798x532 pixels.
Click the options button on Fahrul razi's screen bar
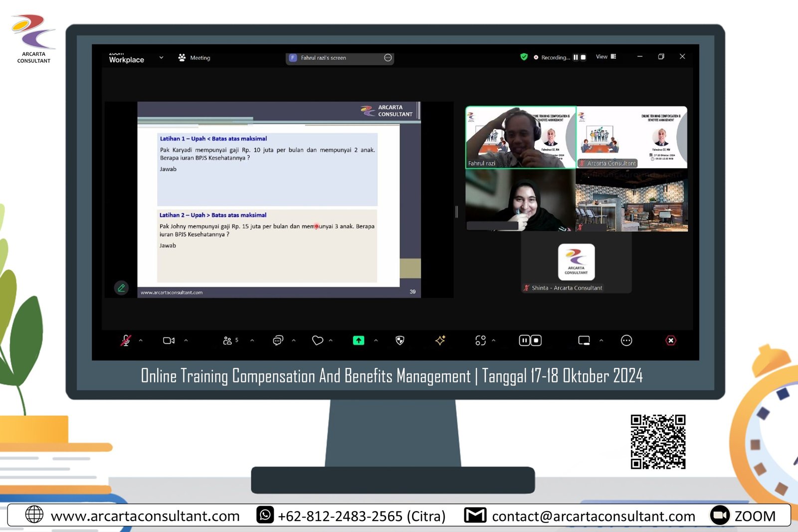[x=388, y=58]
